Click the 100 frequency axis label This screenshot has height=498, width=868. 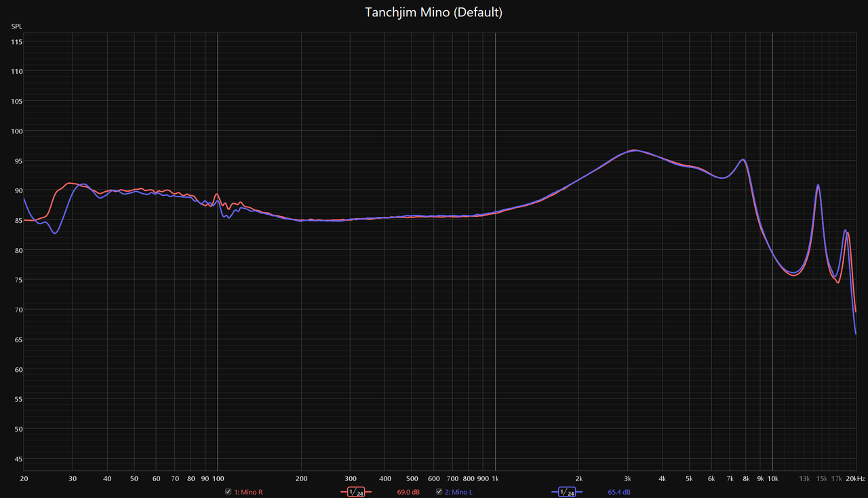pos(217,479)
